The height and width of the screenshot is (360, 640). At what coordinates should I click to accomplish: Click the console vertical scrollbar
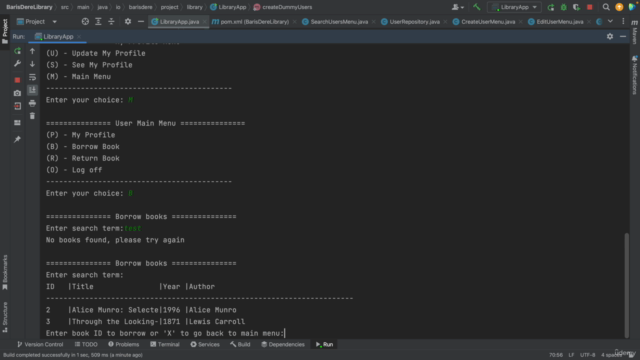(627, 285)
